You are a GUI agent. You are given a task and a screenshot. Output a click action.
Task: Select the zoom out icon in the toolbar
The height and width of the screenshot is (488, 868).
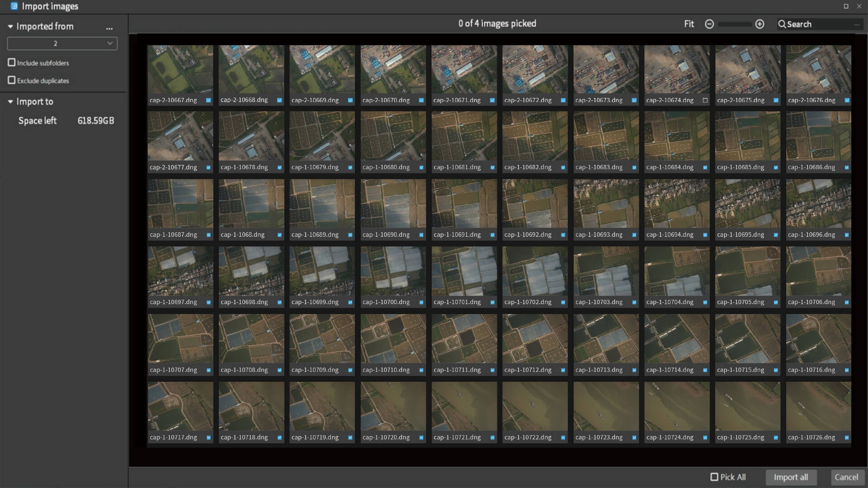[709, 24]
